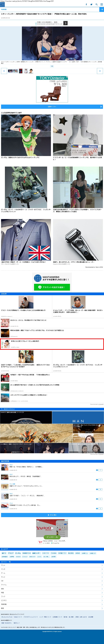Open the MANTAN WEB logo home link
The height and width of the screenshot is (644, 104).
pyautogui.click(x=2, y=5)
